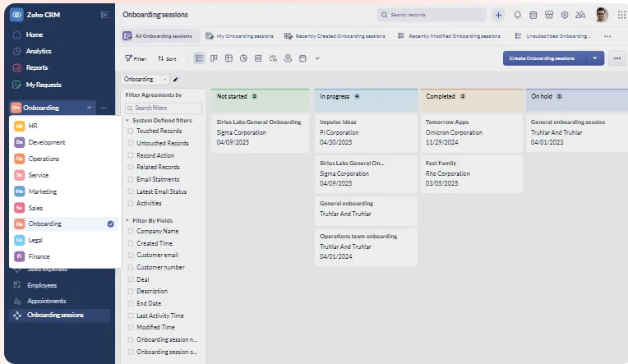Click the Zoho CRM logo icon

click(16, 15)
